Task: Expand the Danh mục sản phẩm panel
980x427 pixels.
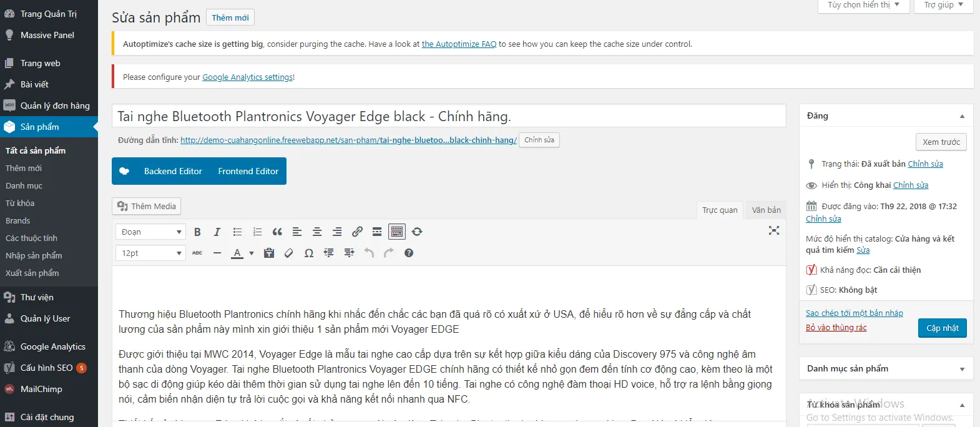Action: tap(962, 369)
